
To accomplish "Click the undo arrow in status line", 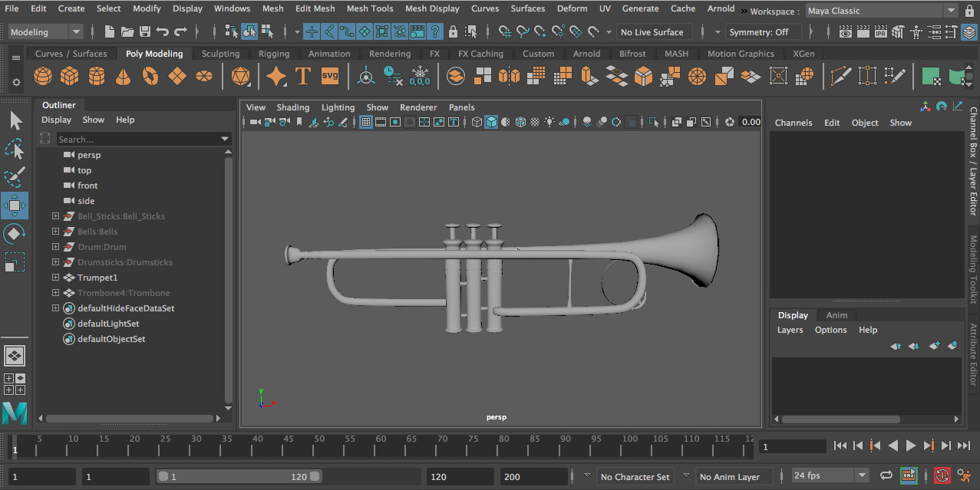I will click(163, 32).
